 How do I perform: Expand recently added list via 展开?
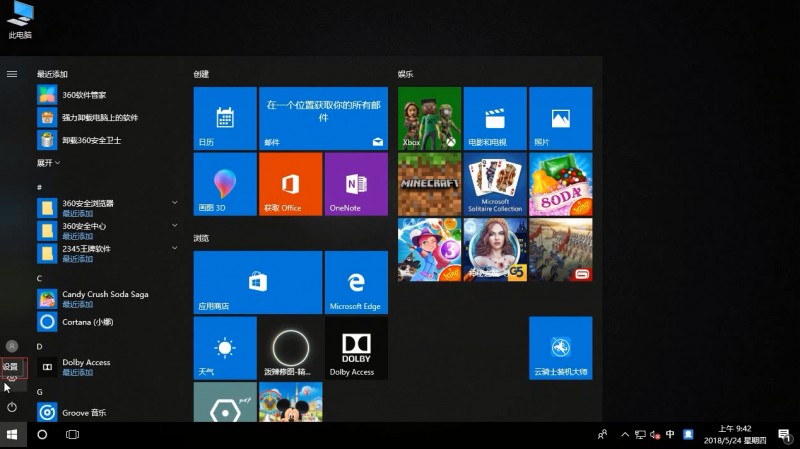(48, 163)
